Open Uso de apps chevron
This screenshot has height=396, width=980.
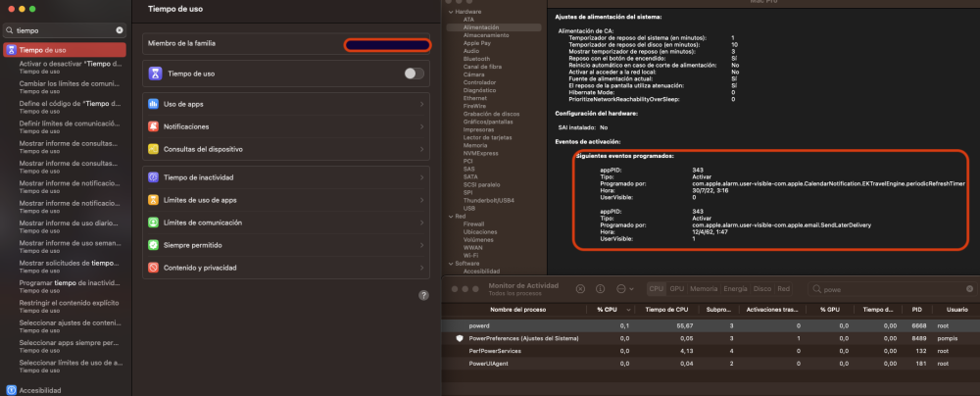(x=422, y=105)
